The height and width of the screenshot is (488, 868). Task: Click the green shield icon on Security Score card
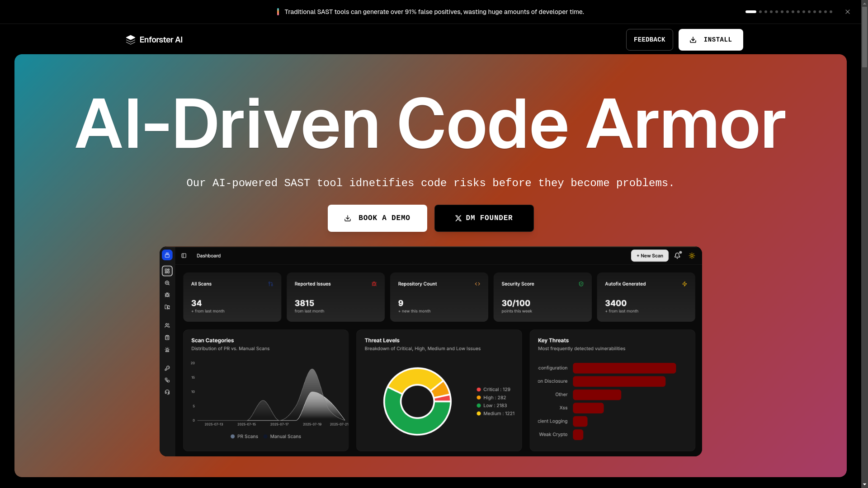[581, 284]
